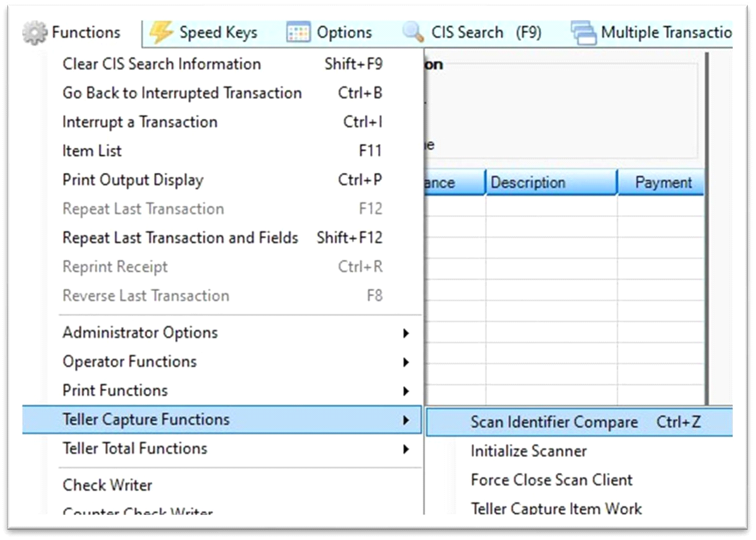Click the Options calendar grid icon

pyautogui.click(x=298, y=32)
